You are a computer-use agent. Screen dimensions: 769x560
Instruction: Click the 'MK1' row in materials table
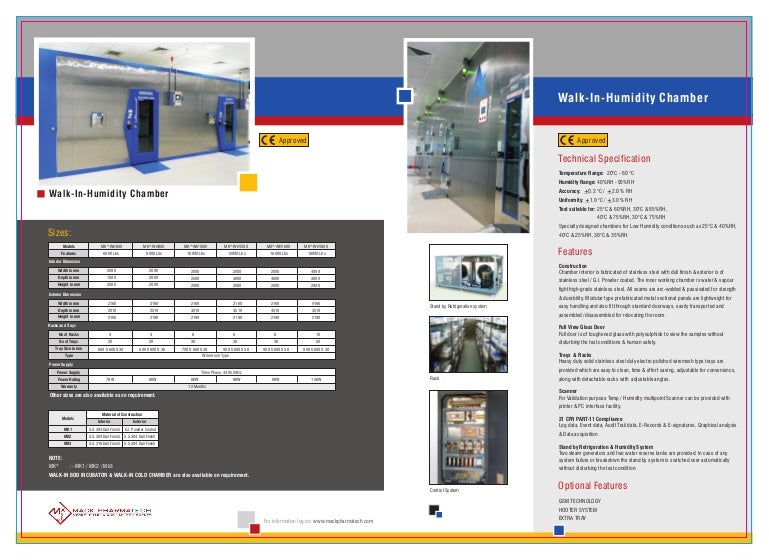pyautogui.click(x=103, y=430)
